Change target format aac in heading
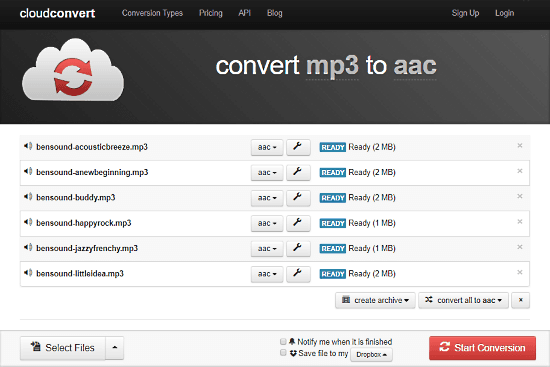This screenshot has width=550, height=367. (415, 66)
